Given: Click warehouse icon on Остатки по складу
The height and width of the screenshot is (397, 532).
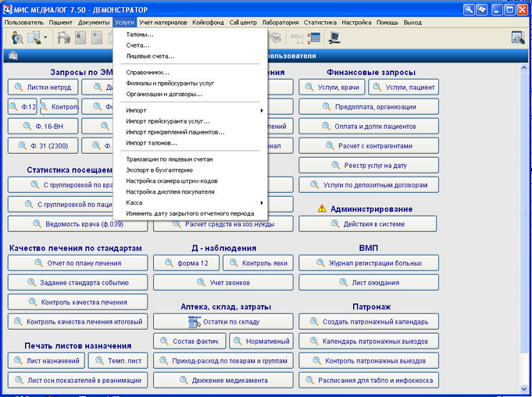Looking at the screenshot, I should pyautogui.click(x=195, y=322).
